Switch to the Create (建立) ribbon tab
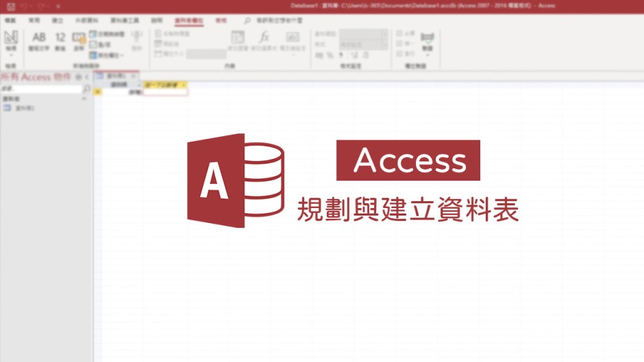 (58, 21)
